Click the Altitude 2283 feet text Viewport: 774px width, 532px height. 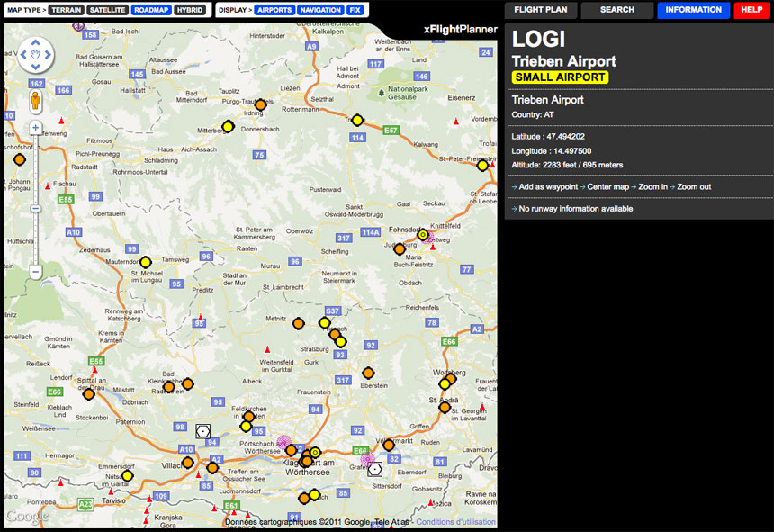coord(567,165)
